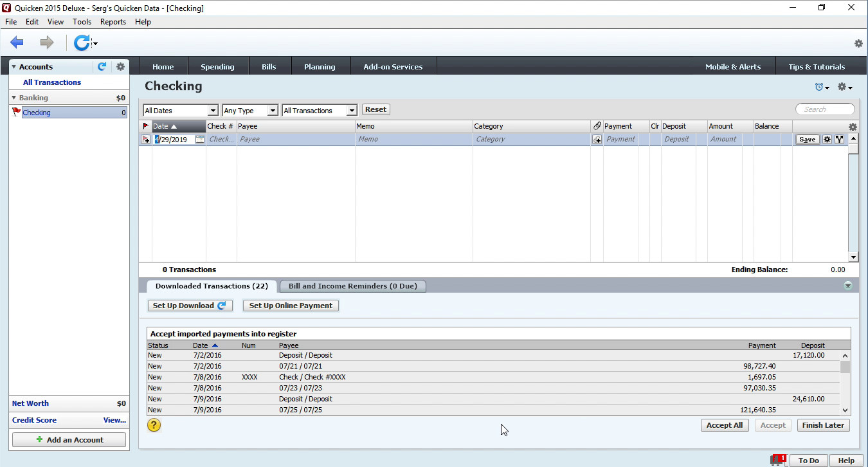The width and height of the screenshot is (868, 467).
Task: Open account actions gear next to Checking title
Action: coord(845,87)
